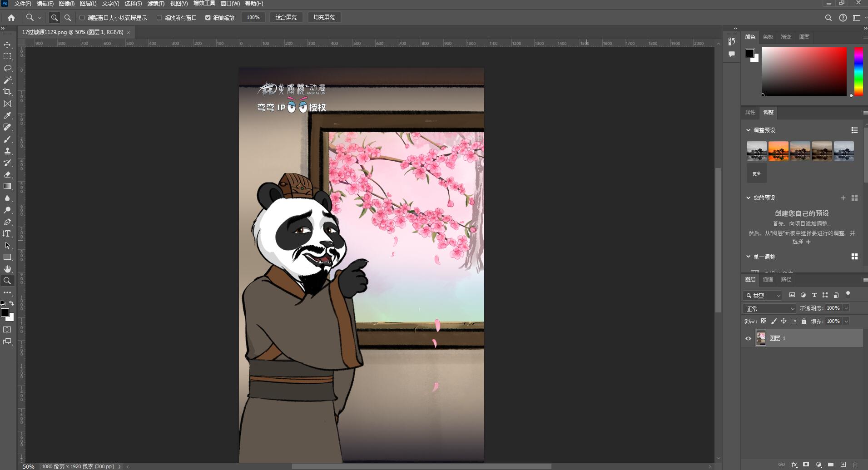Toggle pixel layer filter icon
This screenshot has height=470, width=868.
click(792, 295)
